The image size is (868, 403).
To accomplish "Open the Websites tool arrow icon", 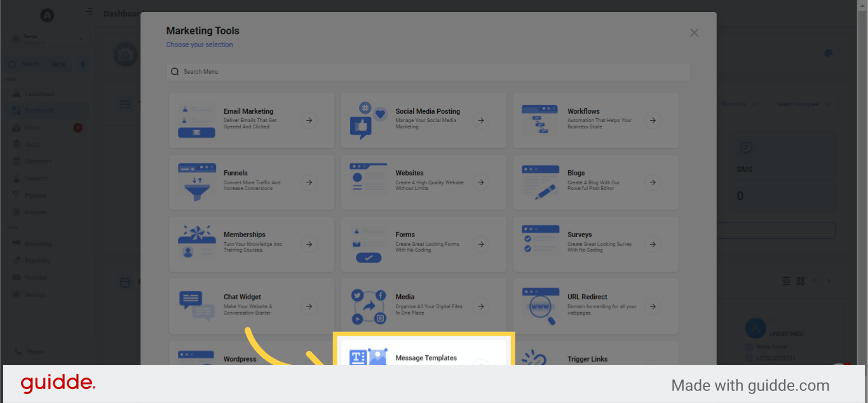I will pyautogui.click(x=481, y=182).
